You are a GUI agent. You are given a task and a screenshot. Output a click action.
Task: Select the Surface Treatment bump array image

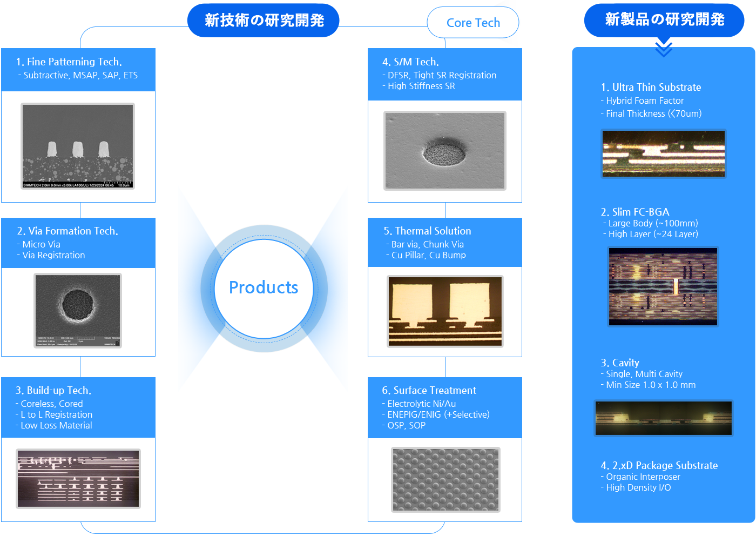[444, 479]
